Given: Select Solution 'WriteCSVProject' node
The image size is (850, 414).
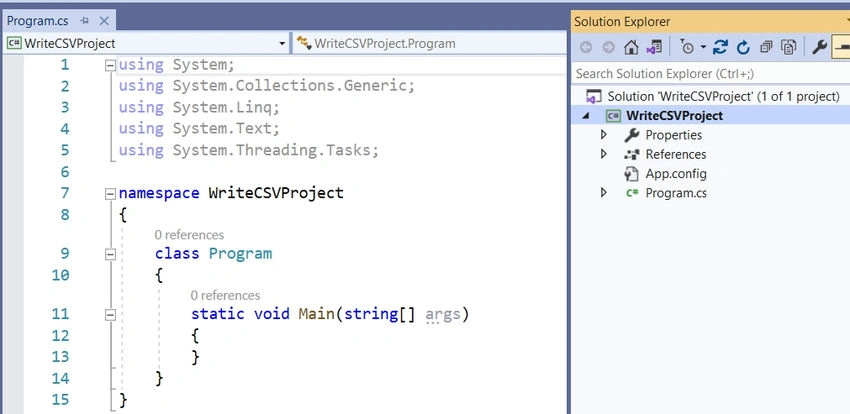Looking at the screenshot, I should tap(723, 96).
